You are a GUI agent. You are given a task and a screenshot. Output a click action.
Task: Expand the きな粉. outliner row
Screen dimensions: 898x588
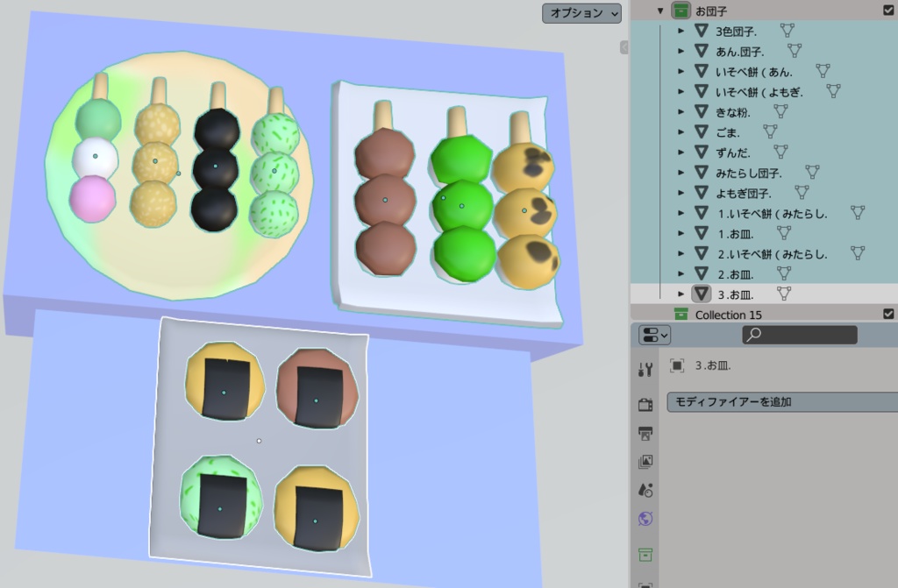click(x=681, y=111)
